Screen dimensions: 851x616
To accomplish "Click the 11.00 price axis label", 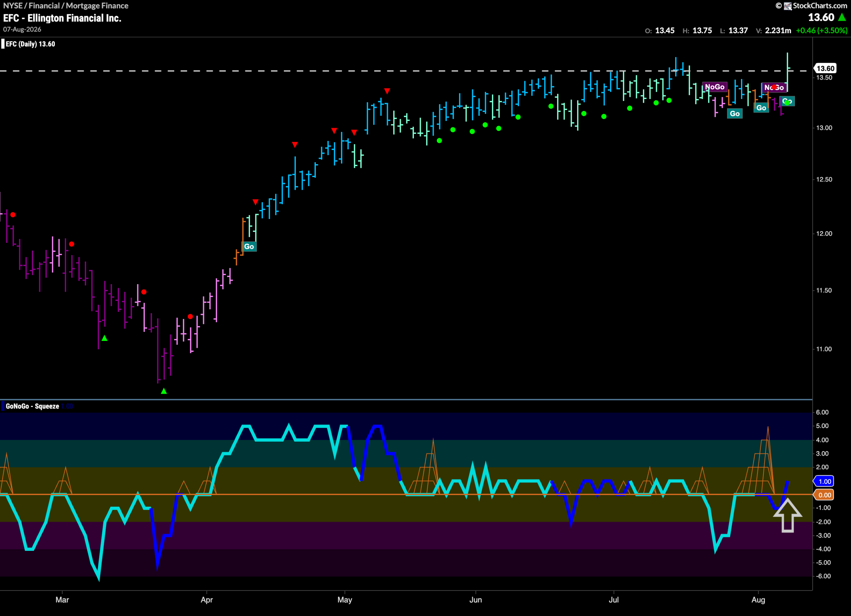I will pyautogui.click(x=824, y=349).
